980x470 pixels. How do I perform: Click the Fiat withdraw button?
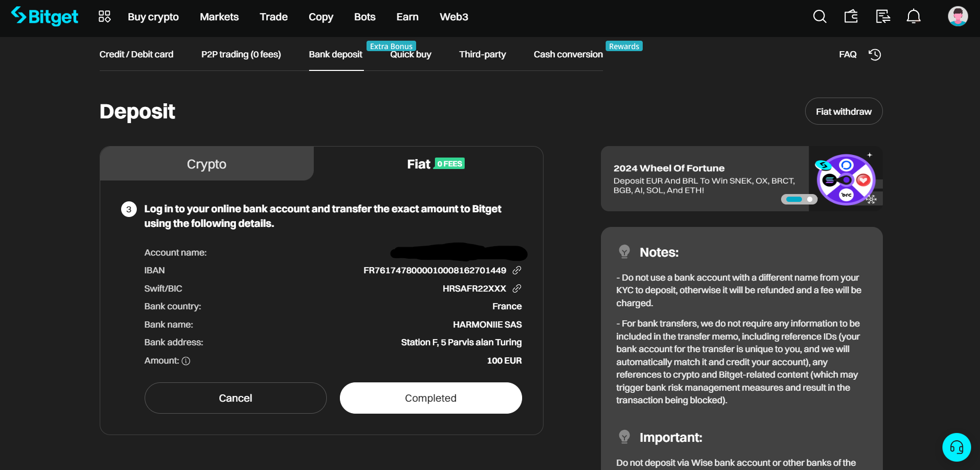[844, 111]
